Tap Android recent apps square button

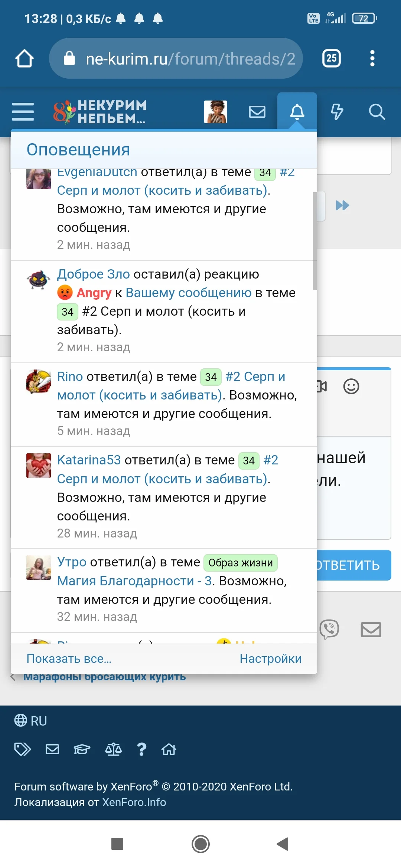(x=117, y=844)
